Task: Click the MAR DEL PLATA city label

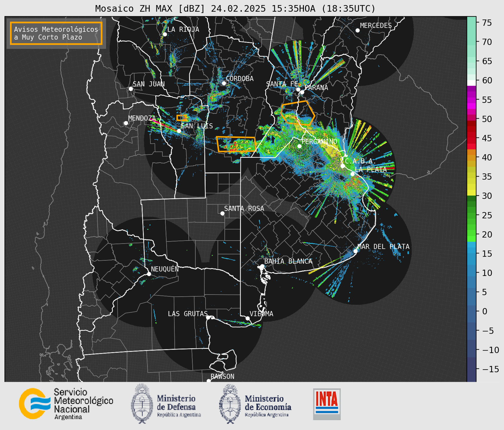Action: pyautogui.click(x=384, y=246)
